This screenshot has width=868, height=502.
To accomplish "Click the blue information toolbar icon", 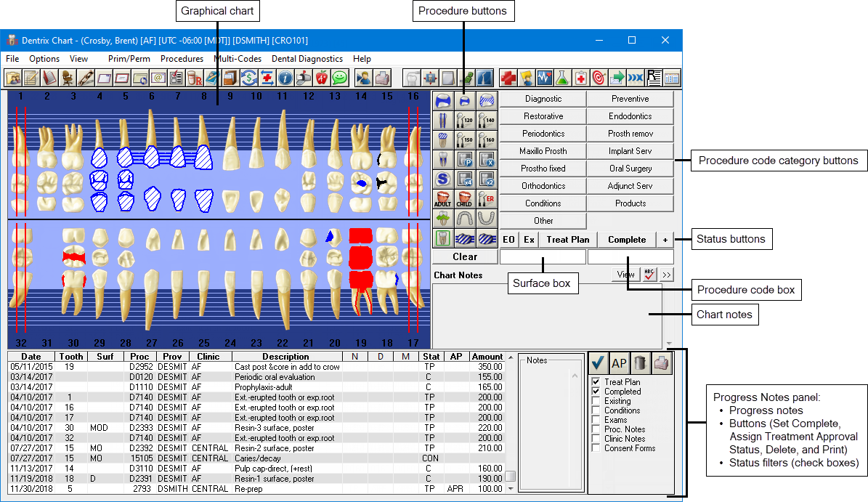I will [x=285, y=78].
